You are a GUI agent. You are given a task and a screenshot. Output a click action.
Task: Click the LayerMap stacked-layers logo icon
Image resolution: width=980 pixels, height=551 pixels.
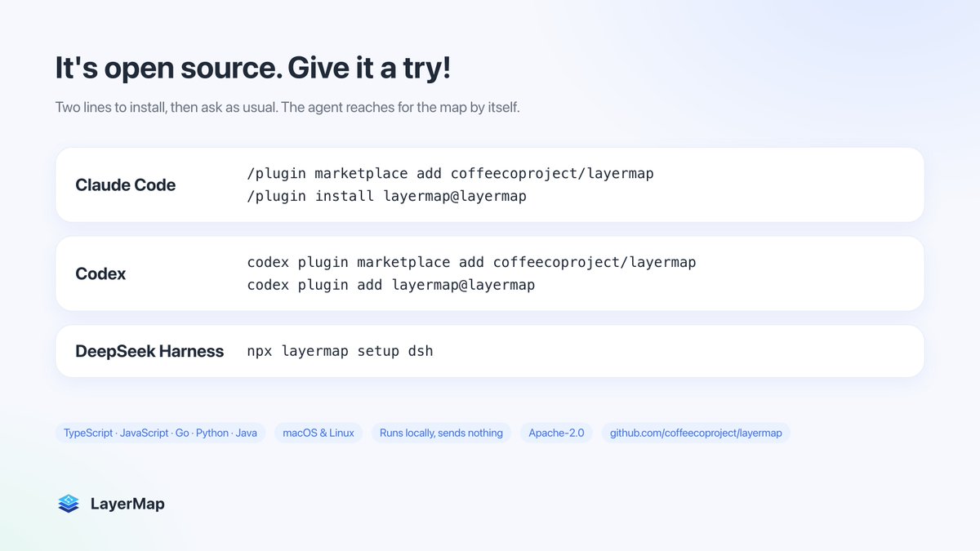pyautogui.click(x=69, y=504)
